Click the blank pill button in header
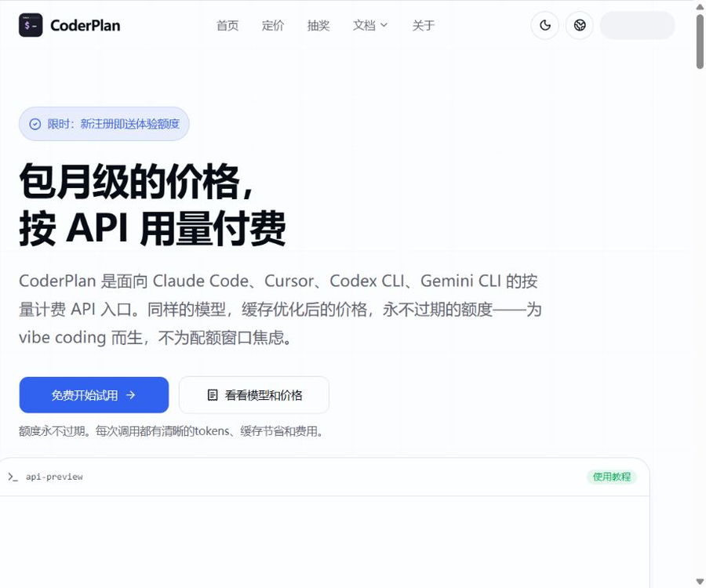 637,25
